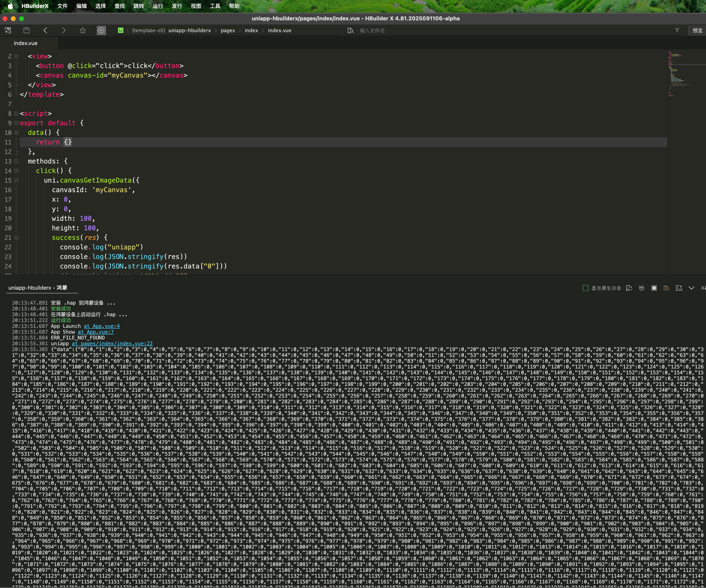Click the bookmark star icon
This screenshot has width=706, height=588.
click(83, 30)
